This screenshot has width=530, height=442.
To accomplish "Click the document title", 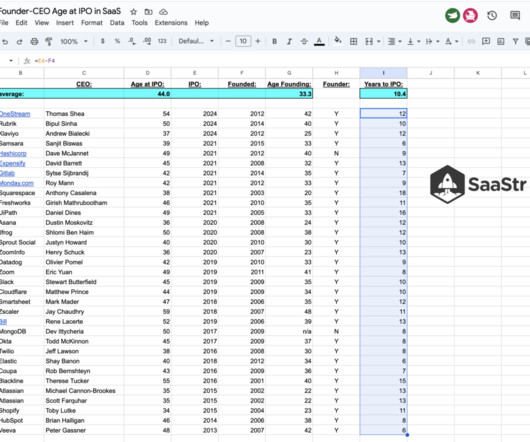I will pos(60,11).
